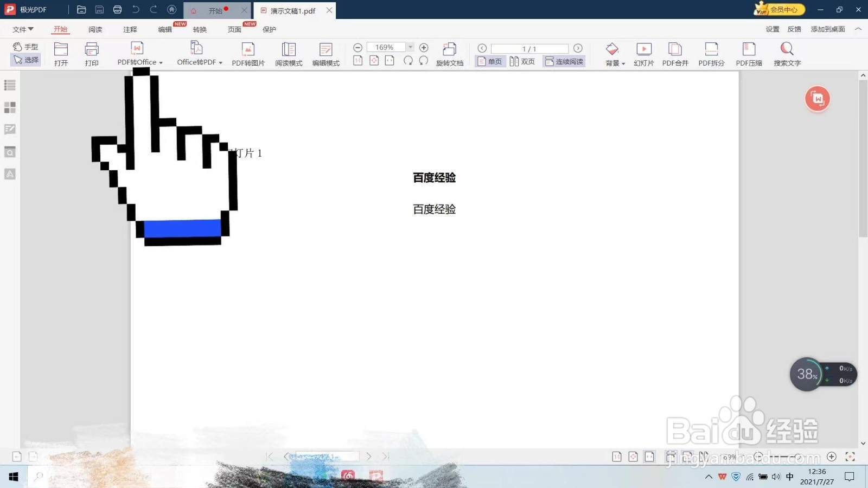Screen dimensions: 868x488
Task: Expand the PDF转Office dropdown
Action: (x=161, y=63)
